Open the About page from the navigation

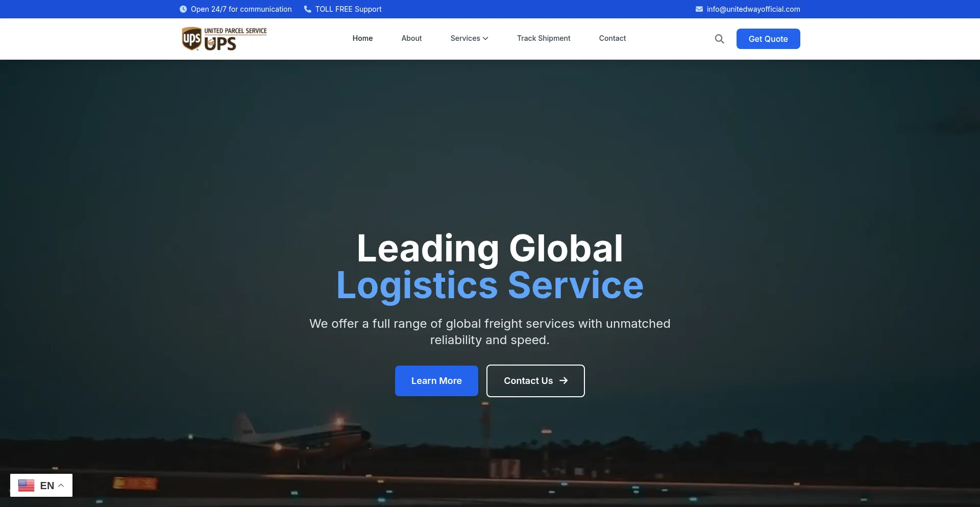pos(411,38)
